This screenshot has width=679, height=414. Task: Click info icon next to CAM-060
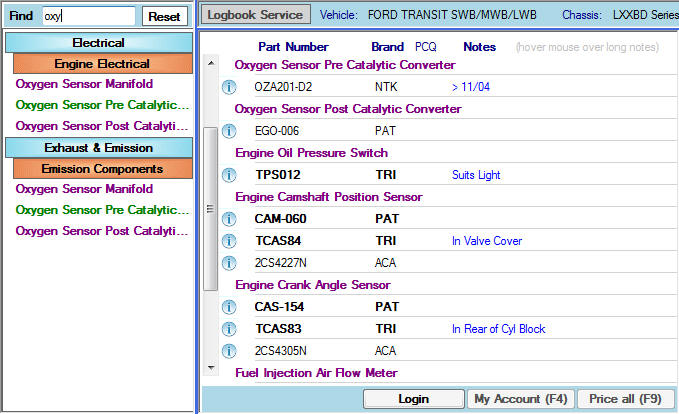tap(228, 219)
